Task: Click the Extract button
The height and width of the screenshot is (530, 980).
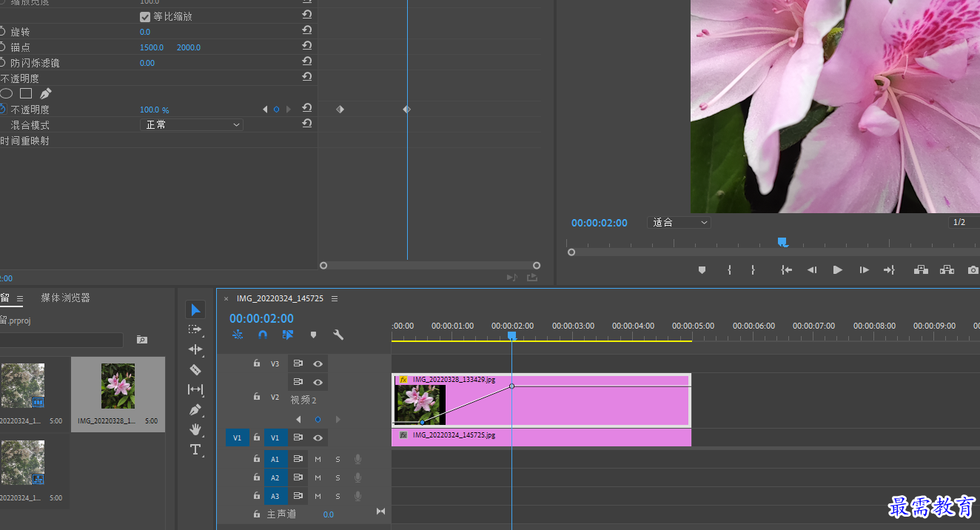Action: [947, 270]
